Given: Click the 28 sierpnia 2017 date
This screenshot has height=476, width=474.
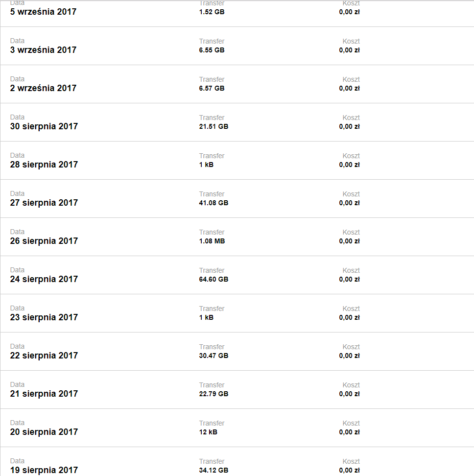Looking at the screenshot, I should [44, 165].
